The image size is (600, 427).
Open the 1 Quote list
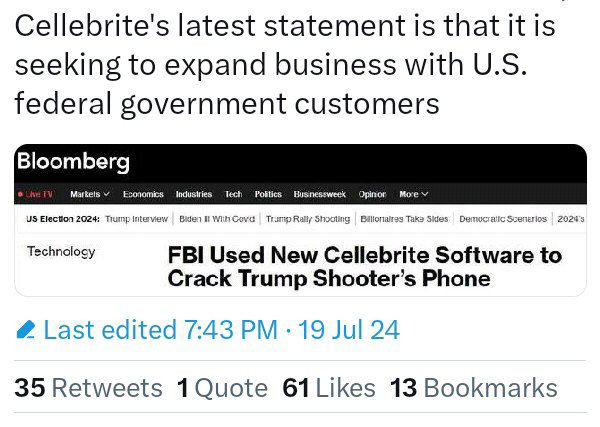tap(222, 388)
